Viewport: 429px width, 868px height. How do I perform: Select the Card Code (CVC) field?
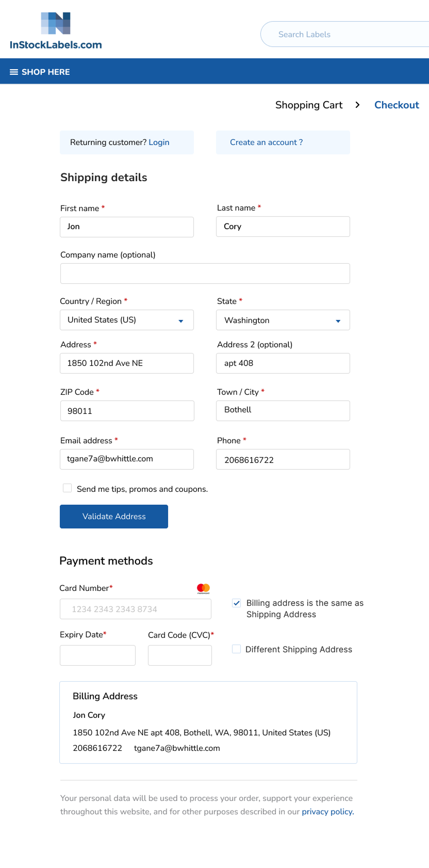(x=179, y=655)
